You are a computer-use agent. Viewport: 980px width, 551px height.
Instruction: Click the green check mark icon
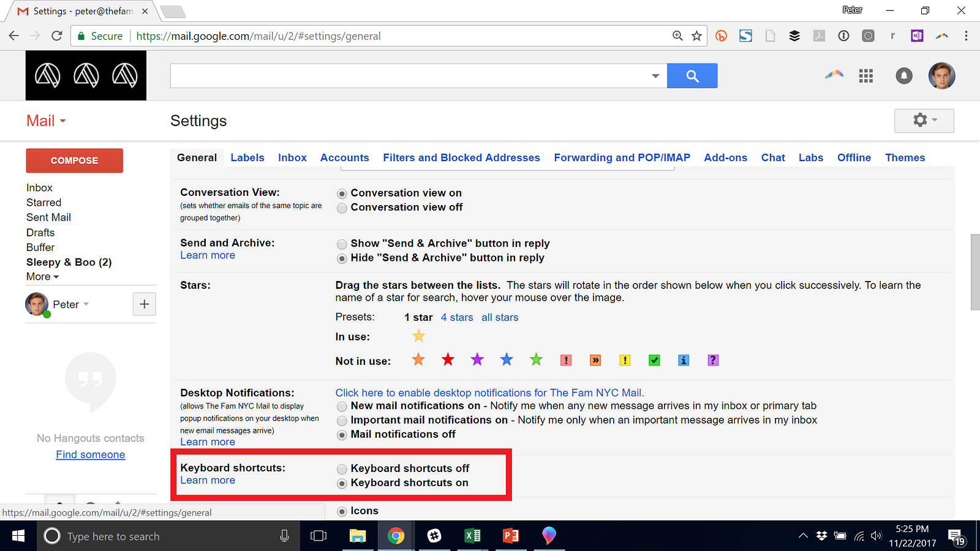[x=654, y=360]
